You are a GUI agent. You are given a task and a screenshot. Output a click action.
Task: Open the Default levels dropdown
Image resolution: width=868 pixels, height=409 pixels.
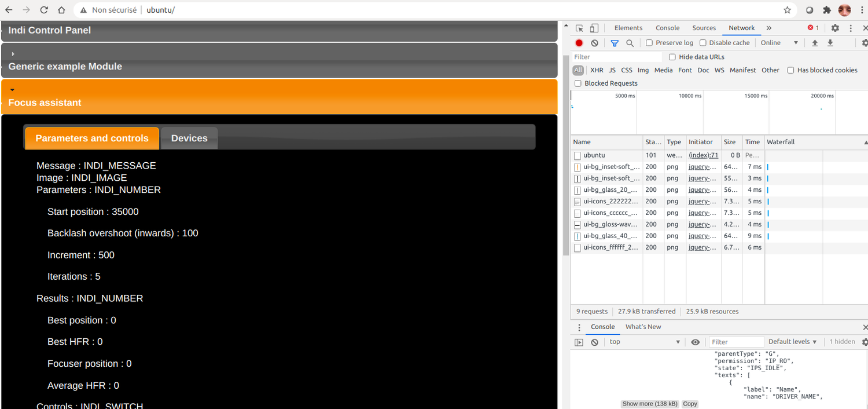792,342
